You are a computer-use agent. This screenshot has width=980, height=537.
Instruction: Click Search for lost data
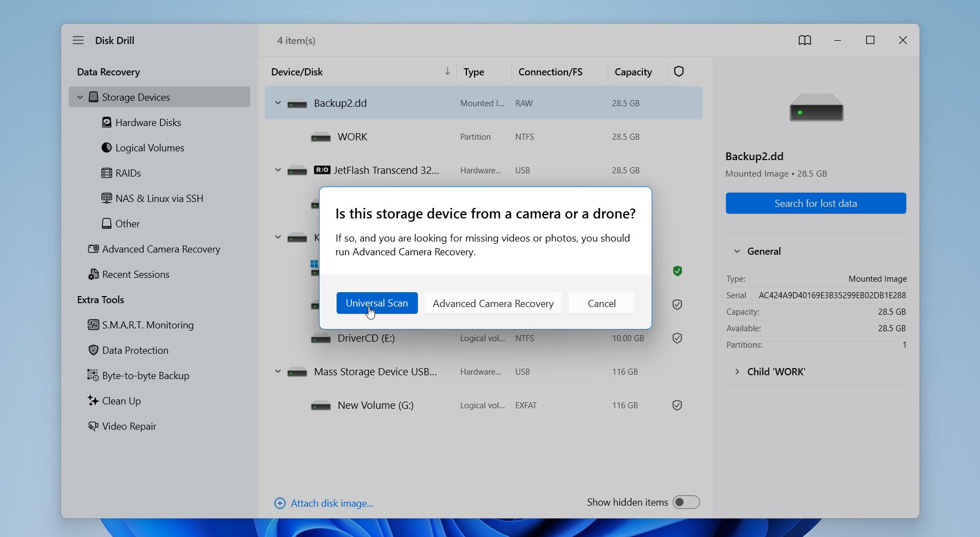(816, 203)
